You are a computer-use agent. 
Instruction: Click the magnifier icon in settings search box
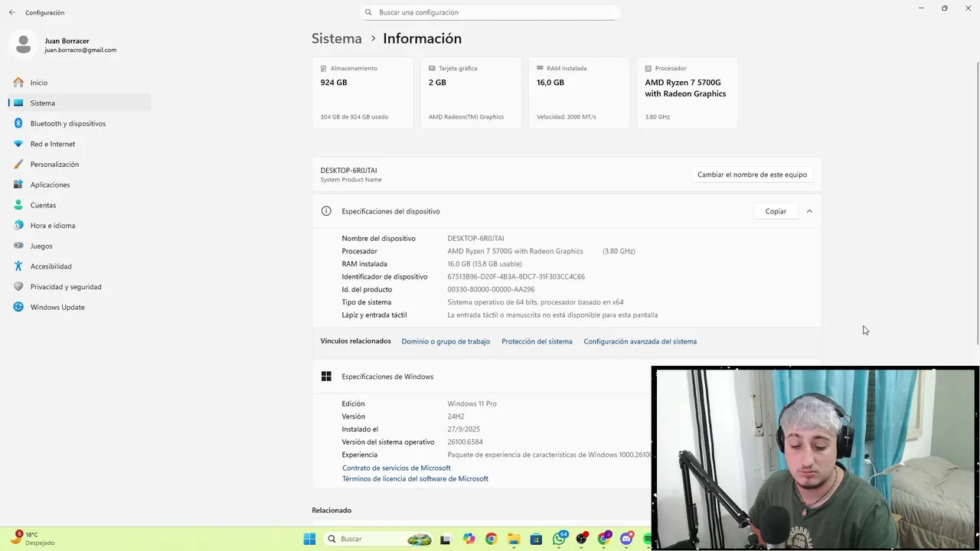tap(368, 12)
